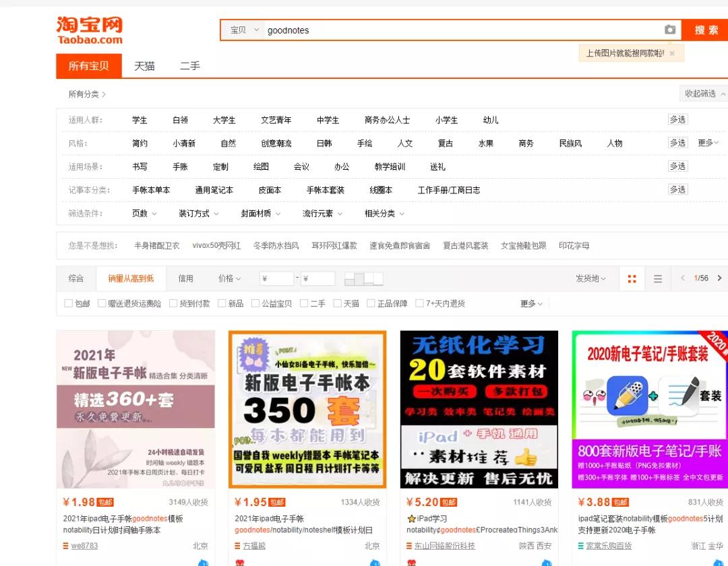Screen dimensions: 728x566
Task: Click the minimum price input field
Action: 277,278
